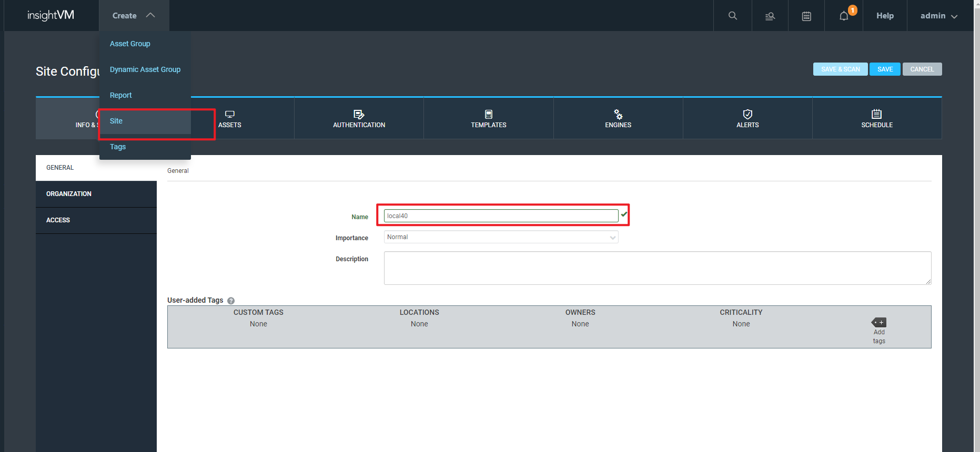Choose Asset Group from Create menu
The image size is (980, 452).
click(x=130, y=44)
